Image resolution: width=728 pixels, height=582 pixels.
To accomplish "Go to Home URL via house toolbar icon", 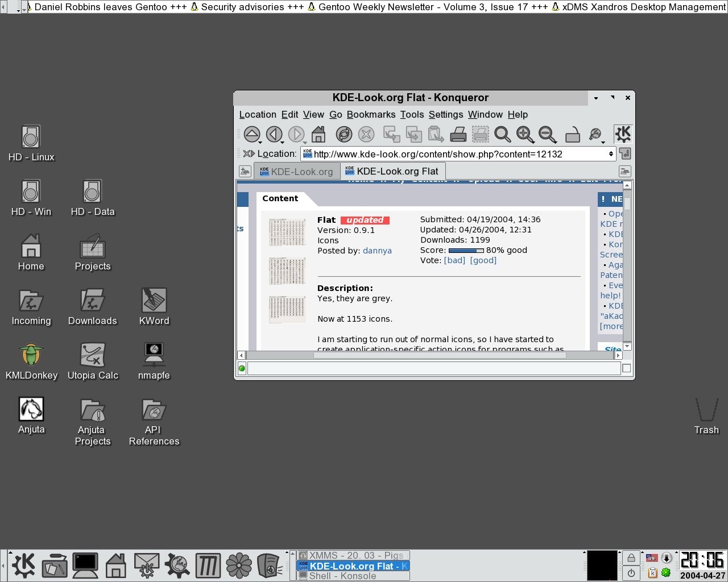I will (x=318, y=134).
